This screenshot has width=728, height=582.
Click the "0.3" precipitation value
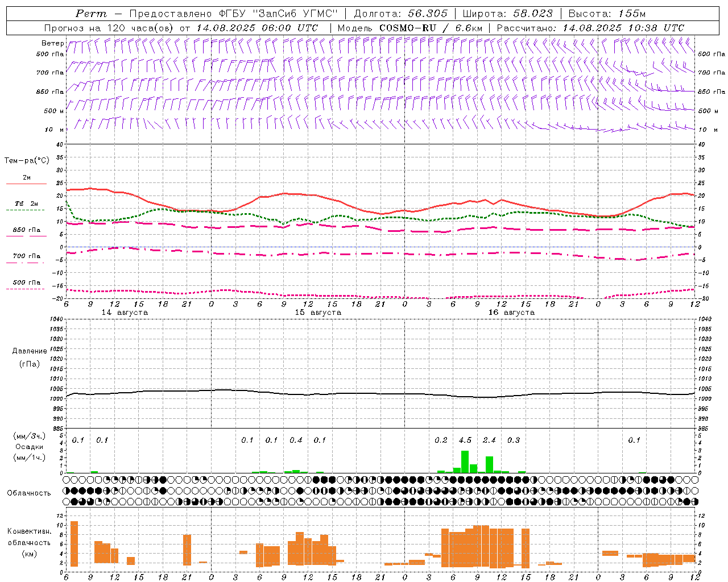(513, 440)
